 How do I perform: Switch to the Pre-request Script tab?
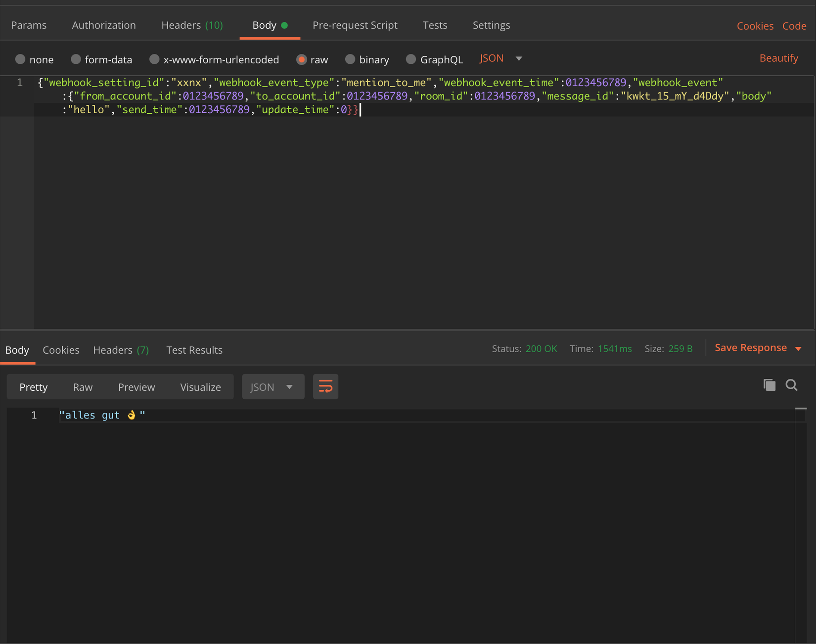click(355, 25)
